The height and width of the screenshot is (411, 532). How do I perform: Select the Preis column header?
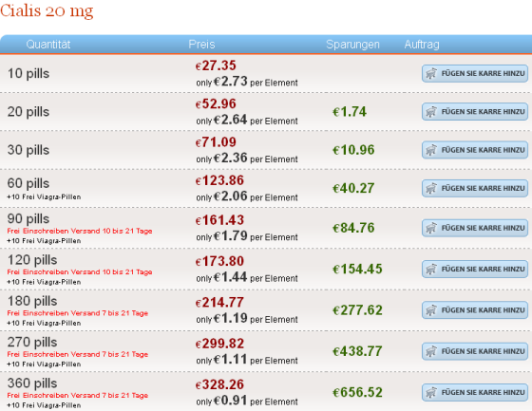click(x=201, y=45)
